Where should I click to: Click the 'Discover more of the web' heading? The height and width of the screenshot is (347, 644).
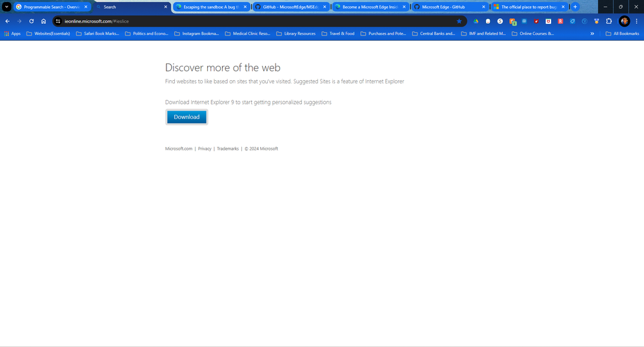223,67
